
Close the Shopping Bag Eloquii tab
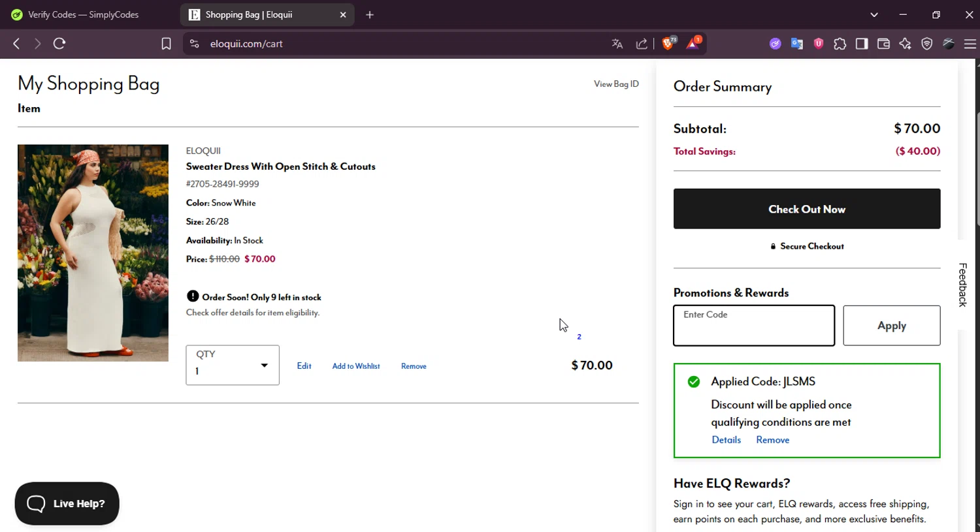coord(343,14)
